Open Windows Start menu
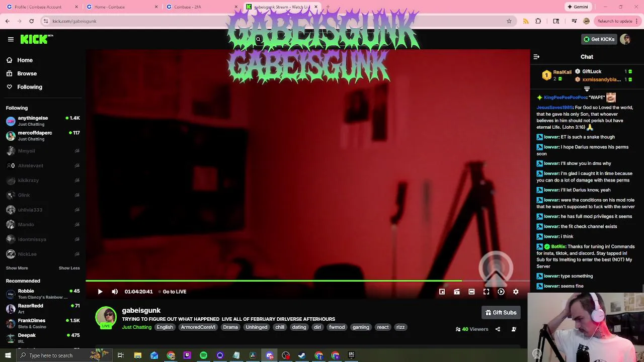 point(8,355)
